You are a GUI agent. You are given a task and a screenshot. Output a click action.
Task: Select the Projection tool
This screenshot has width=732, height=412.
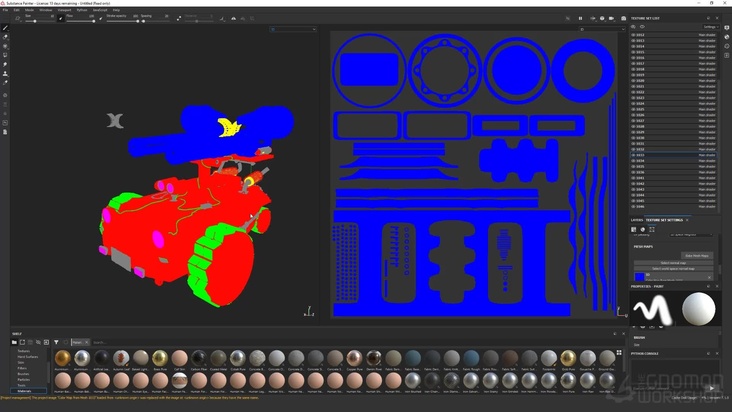5,46
